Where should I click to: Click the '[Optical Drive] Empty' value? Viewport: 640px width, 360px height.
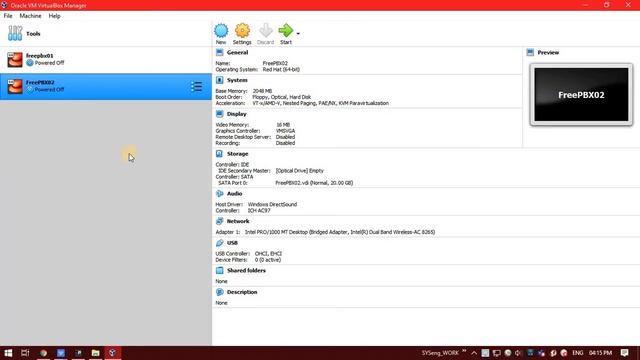[300, 171]
